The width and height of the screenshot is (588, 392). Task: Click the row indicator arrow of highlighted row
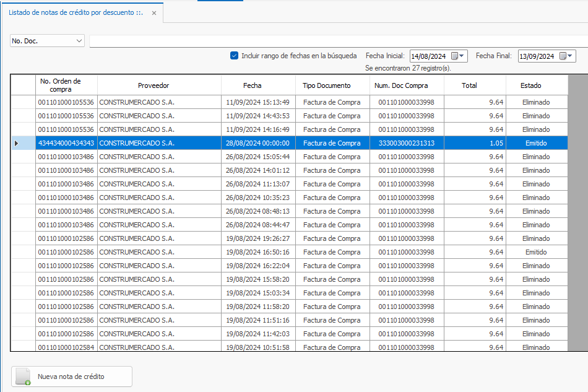[x=16, y=143]
